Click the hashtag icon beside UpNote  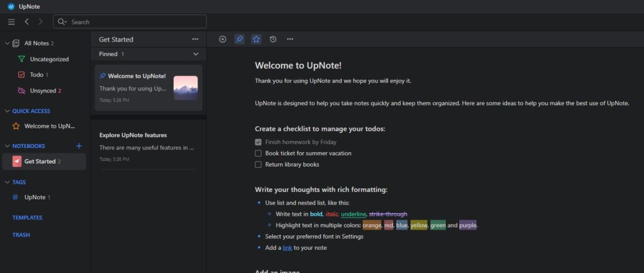coord(15,197)
